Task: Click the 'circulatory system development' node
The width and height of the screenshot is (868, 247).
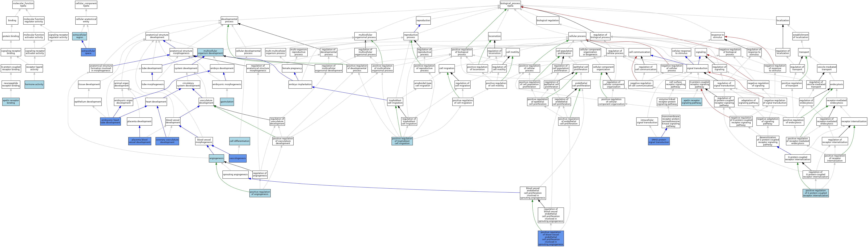Action: [x=188, y=84]
